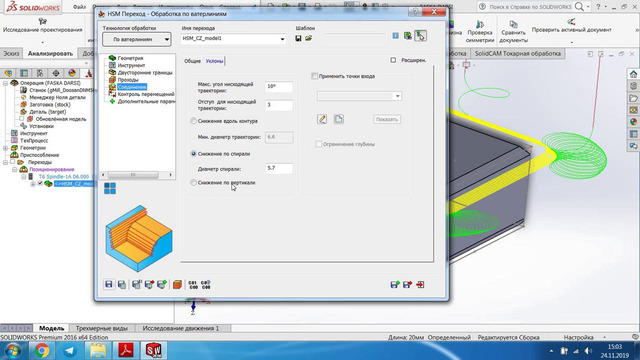Image resolution: width=640 pixels, height=360 pixels.
Task: Open Telegram from the taskbar
Action: pyautogui.click(x=70, y=351)
